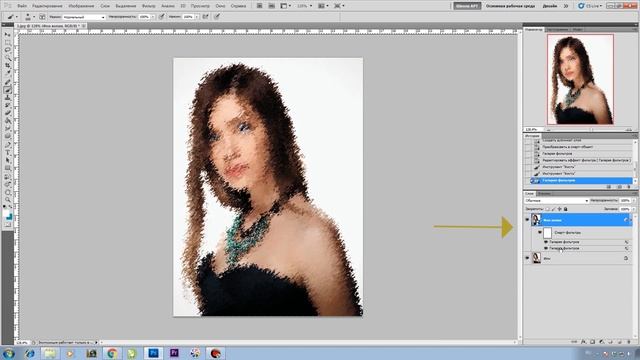Open blending options of first Галерея фильтров
The image size is (640, 360).
[x=627, y=242]
